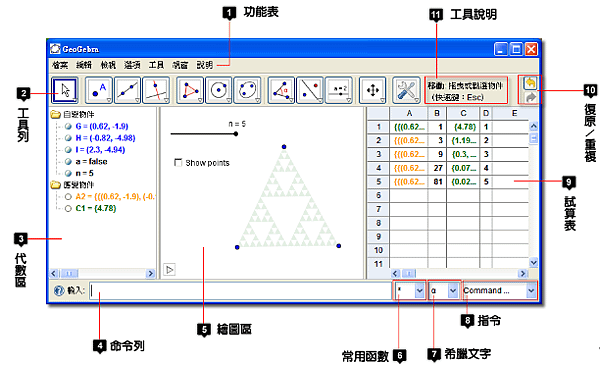
Task: Pick the Angle tool
Action: coord(281,90)
